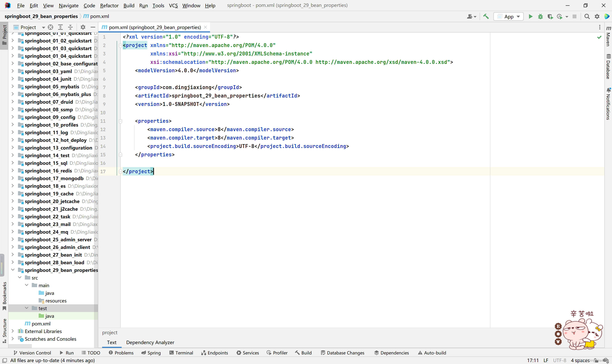Click Collapse All icon in Project panel
This screenshot has height=364, width=612.
pyautogui.click(x=70, y=27)
